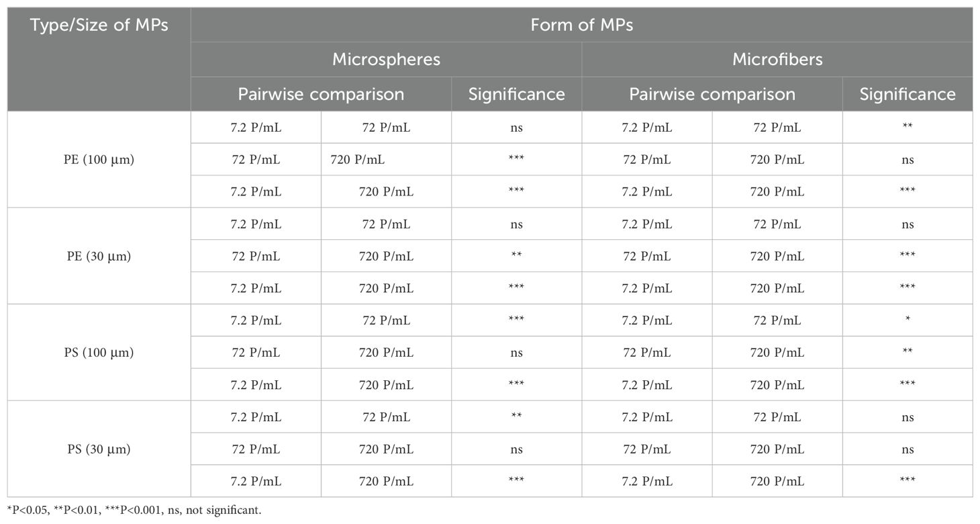Click the Type/Size of MPs header cell
The width and height of the screenshot is (980, 524).
click(x=99, y=26)
